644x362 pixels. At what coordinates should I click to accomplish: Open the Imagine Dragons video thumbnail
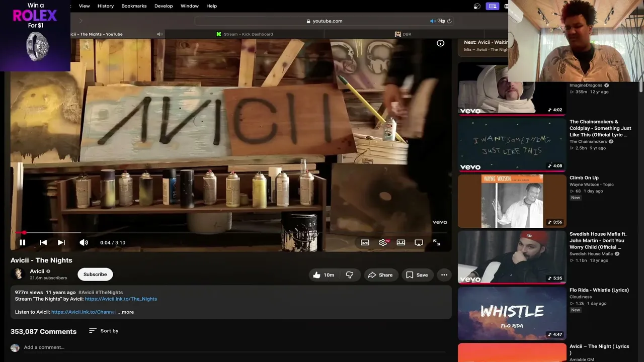(x=512, y=88)
